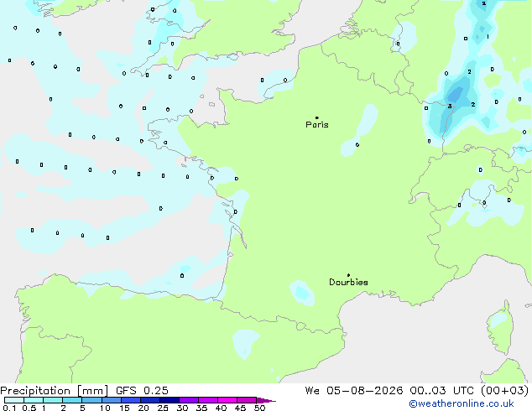
Task: Click the legend scale label 25
Action: pyautogui.click(x=163, y=408)
